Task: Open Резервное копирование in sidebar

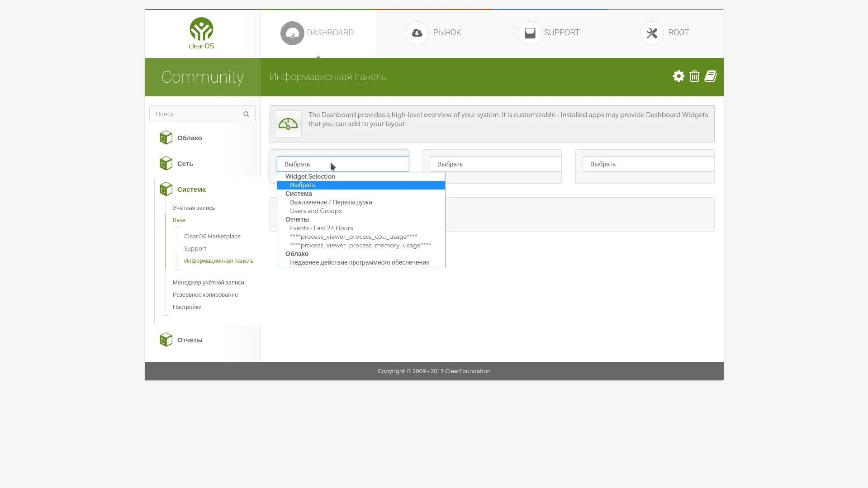Action: point(205,295)
